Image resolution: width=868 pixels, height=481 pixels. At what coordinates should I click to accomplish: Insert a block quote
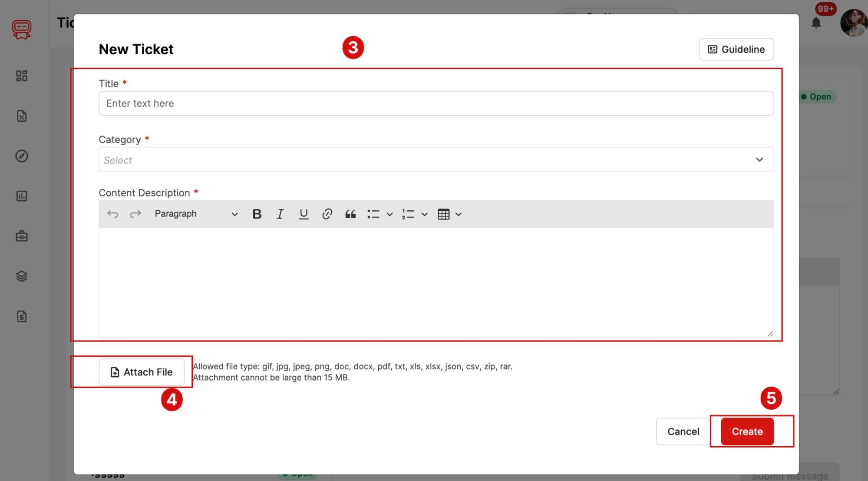[350, 213]
